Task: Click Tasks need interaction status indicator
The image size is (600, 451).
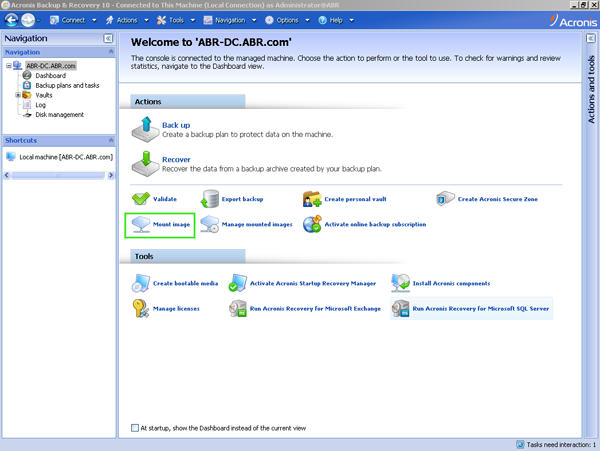Action: click(x=556, y=444)
